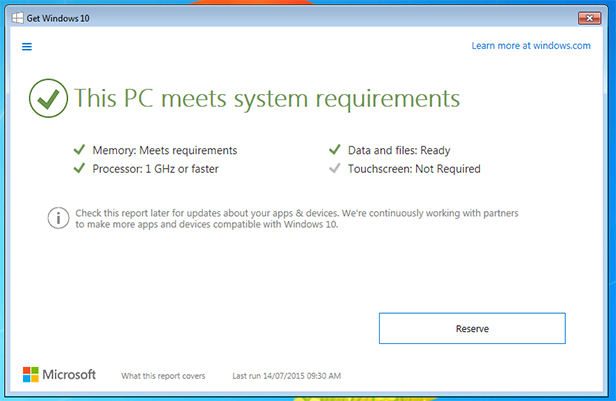This screenshot has height=401, width=616.
Task: Click the Reserve button
Action: click(472, 328)
